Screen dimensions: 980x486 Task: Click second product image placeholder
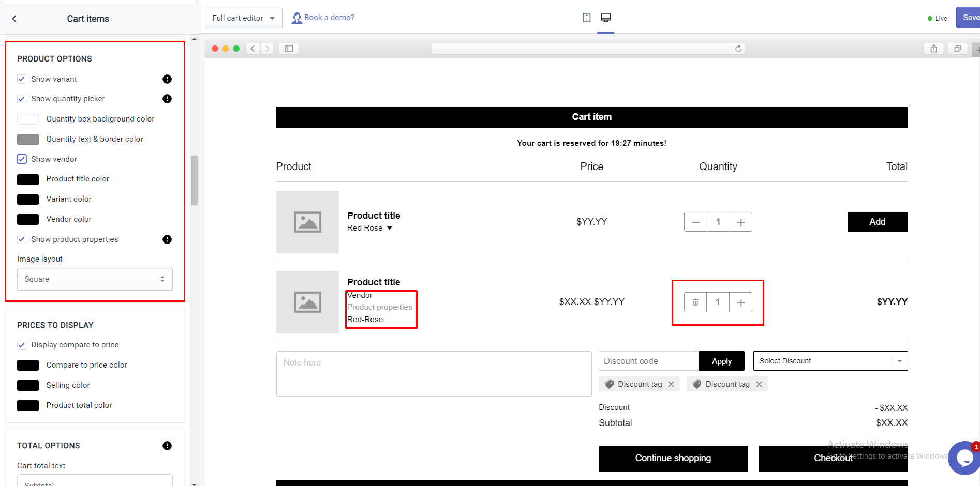(307, 302)
